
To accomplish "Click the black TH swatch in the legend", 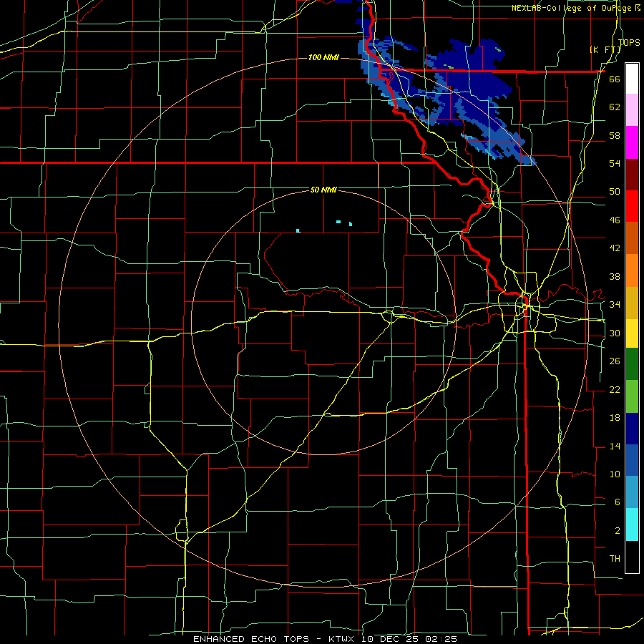I will (x=632, y=557).
